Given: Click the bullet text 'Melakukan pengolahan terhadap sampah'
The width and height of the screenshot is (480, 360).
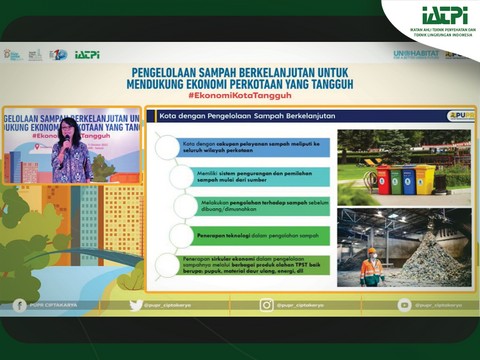Looking at the screenshot, I should point(254,203).
